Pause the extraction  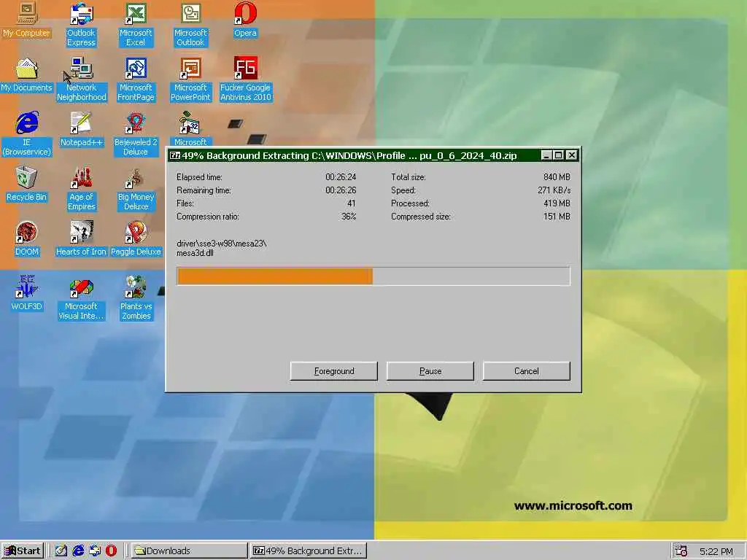[430, 371]
